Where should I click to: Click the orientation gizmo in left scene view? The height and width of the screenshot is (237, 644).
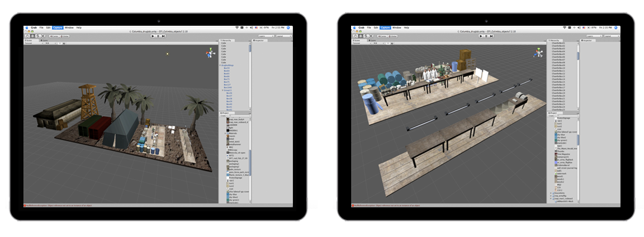coord(210,54)
